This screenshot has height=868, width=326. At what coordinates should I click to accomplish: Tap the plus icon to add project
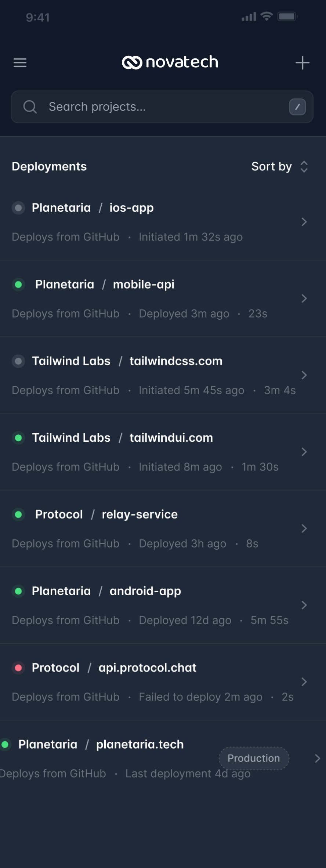(x=302, y=63)
